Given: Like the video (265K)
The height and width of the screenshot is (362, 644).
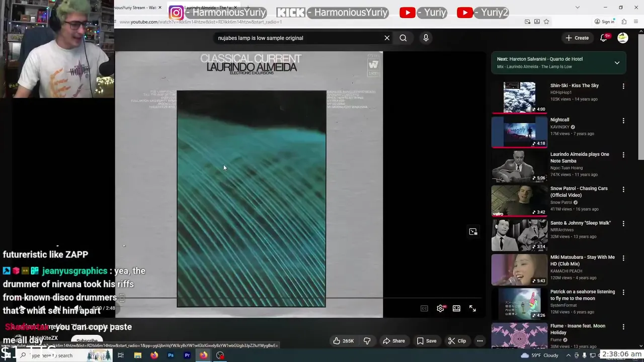Looking at the screenshot, I should tap(343, 341).
